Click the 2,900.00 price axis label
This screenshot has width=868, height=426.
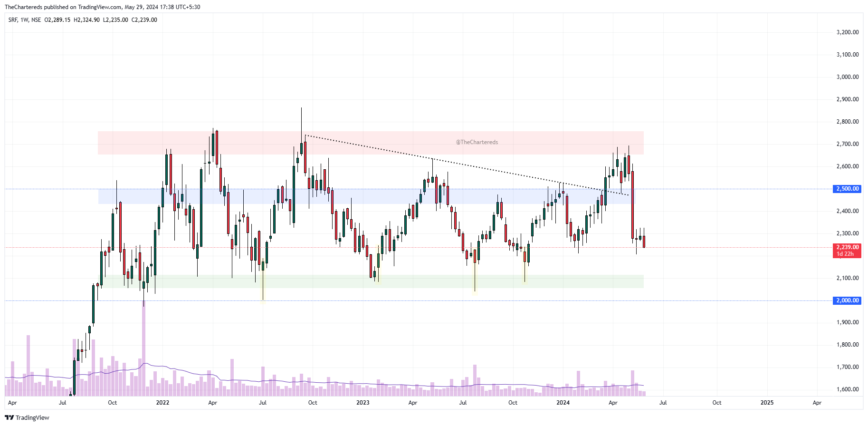pos(847,99)
